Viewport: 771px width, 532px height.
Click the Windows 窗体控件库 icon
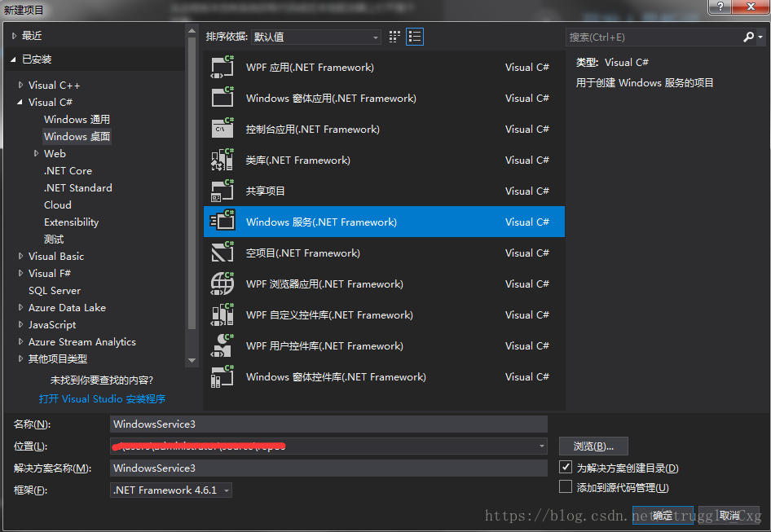(222, 376)
